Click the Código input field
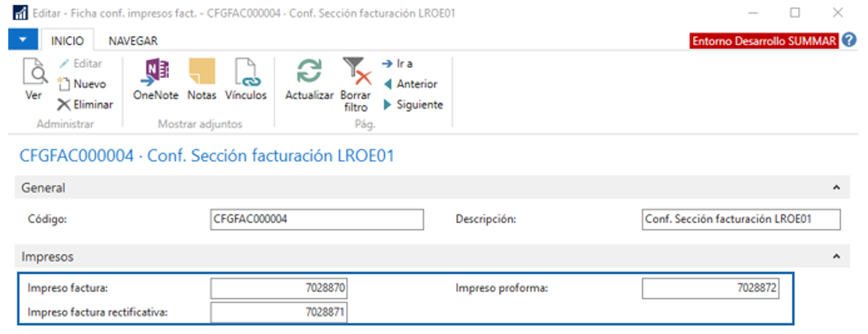This screenshot has height=334, width=868. [317, 219]
